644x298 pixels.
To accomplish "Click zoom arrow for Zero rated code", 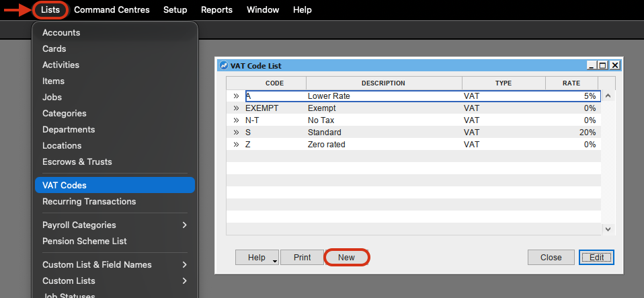I will (x=236, y=145).
